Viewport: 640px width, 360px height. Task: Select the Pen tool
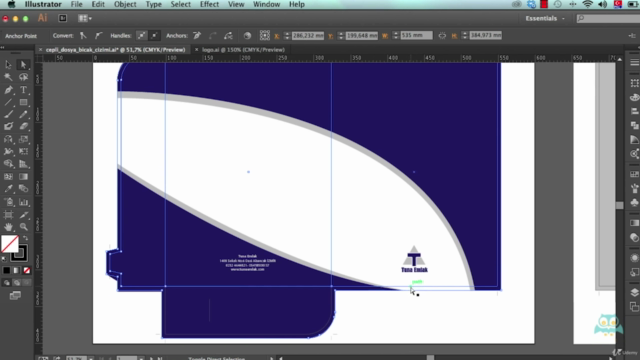pos(8,90)
